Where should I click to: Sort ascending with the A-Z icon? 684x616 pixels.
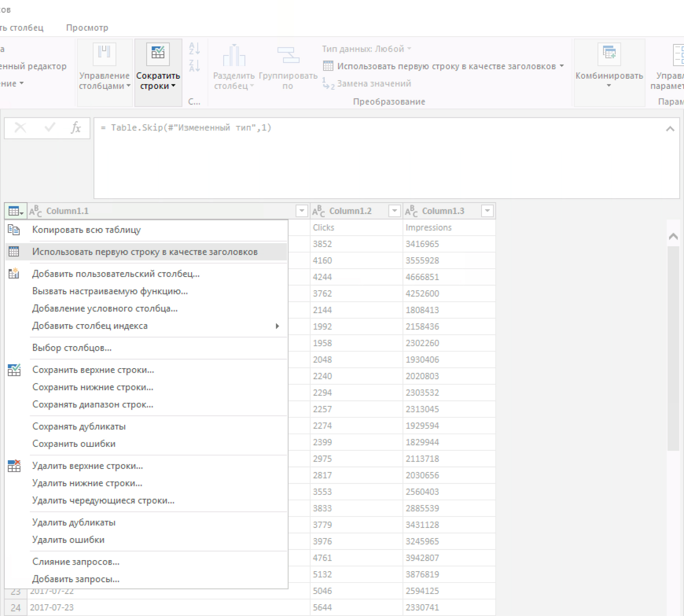[x=194, y=49]
